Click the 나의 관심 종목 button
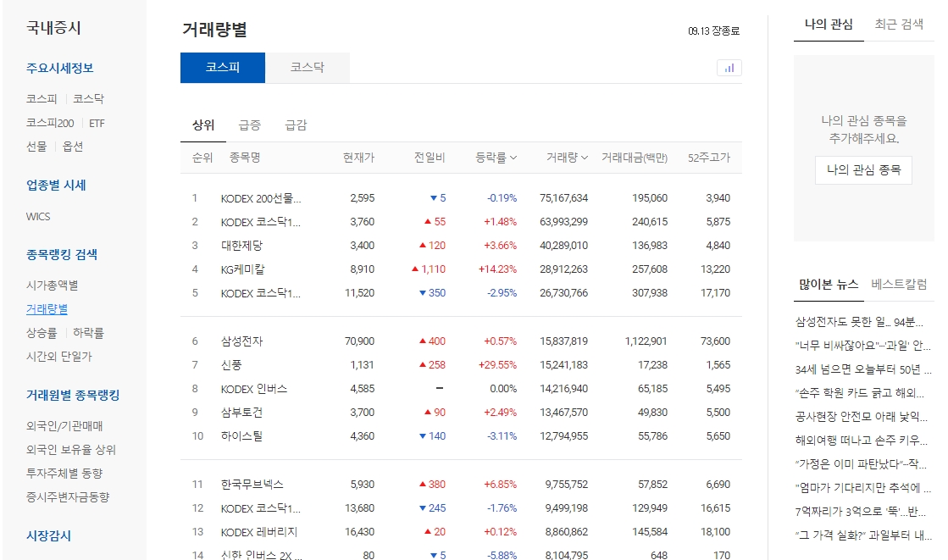Viewport: 948px width, 560px height. click(x=862, y=169)
